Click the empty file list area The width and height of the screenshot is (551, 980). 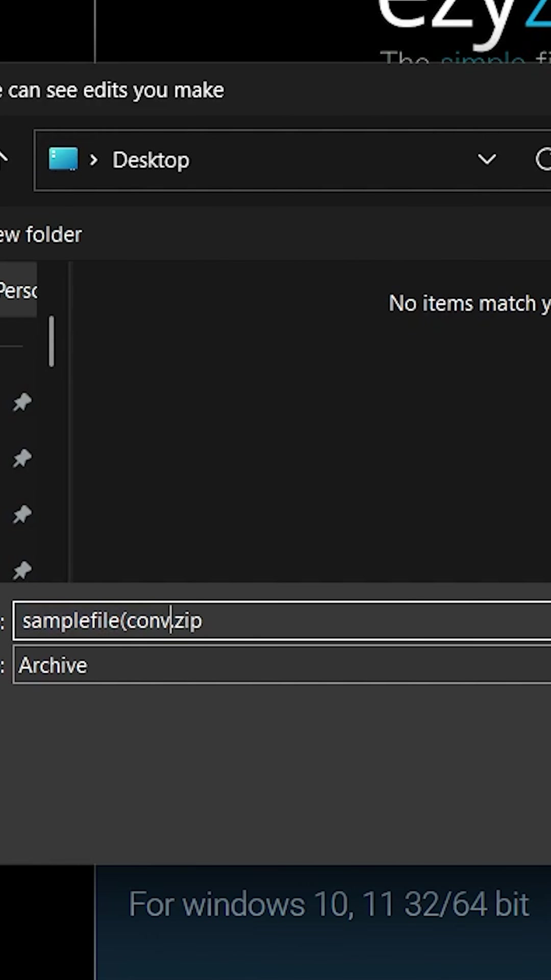coord(306,434)
